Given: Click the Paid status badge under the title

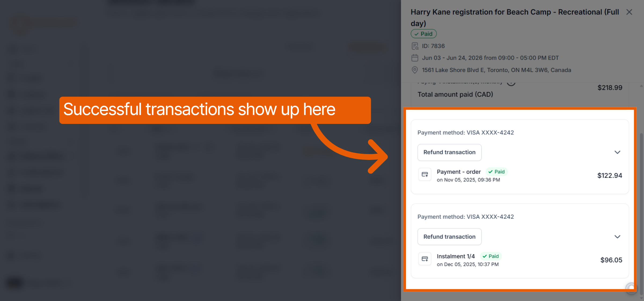Looking at the screenshot, I should (x=424, y=34).
